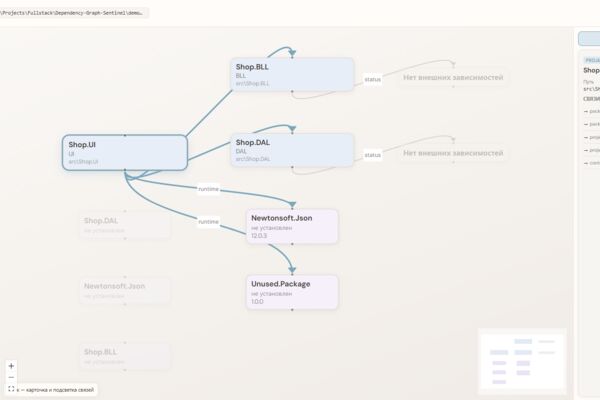Click the graph minimap overview

tap(522, 361)
